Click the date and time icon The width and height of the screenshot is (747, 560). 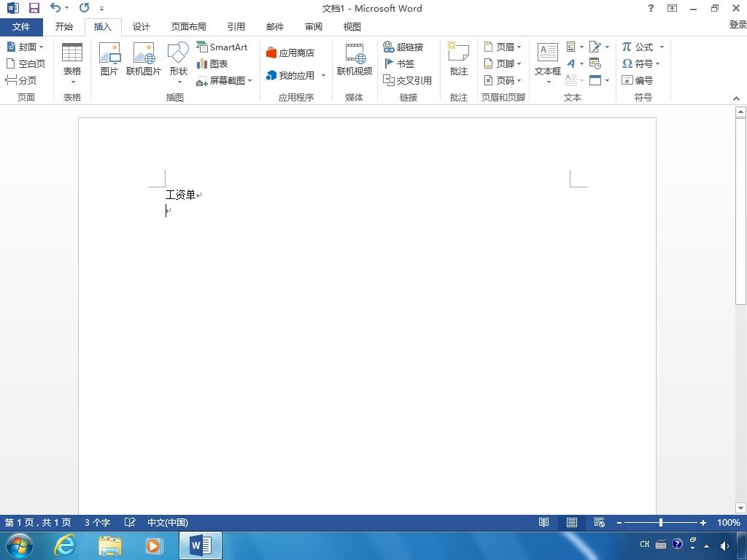click(595, 63)
